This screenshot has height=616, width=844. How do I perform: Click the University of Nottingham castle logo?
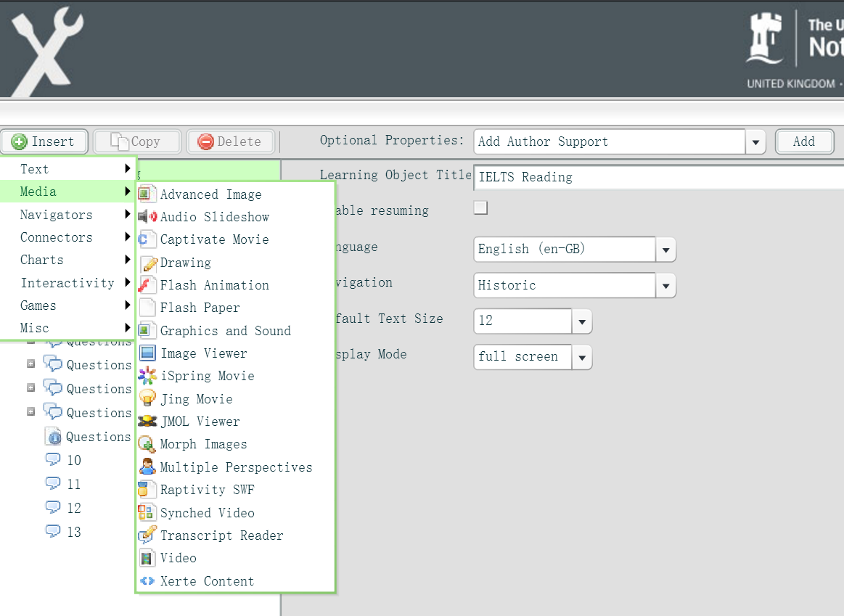[x=766, y=38]
